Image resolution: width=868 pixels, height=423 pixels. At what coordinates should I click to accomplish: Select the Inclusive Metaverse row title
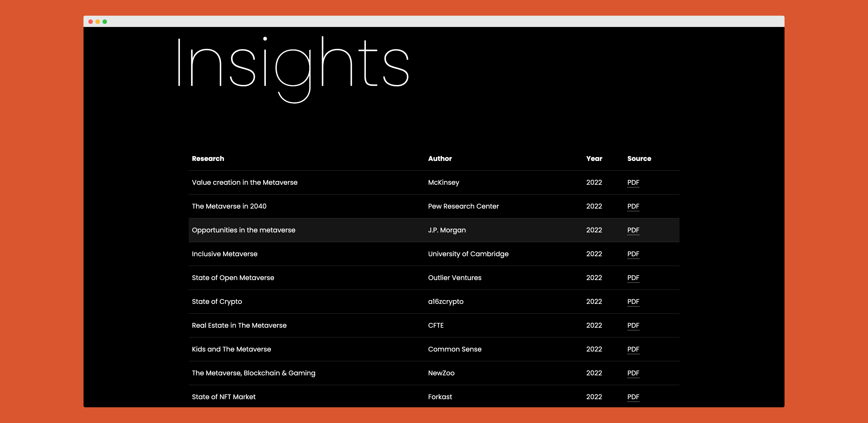point(224,254)
